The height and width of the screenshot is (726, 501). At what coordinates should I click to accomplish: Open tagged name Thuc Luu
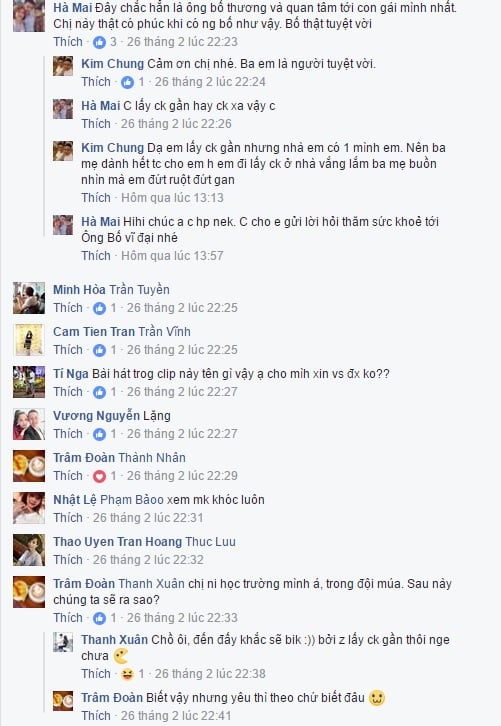click(x=210, y=542)
